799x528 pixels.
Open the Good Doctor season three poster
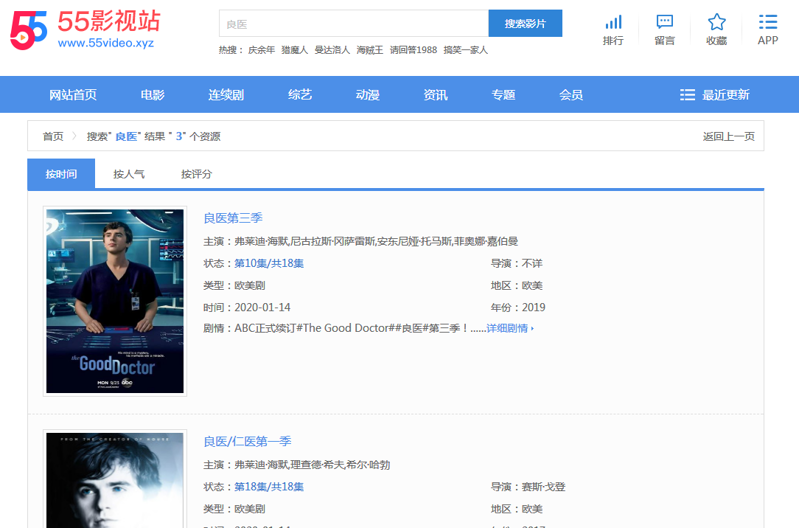(115, 301)
